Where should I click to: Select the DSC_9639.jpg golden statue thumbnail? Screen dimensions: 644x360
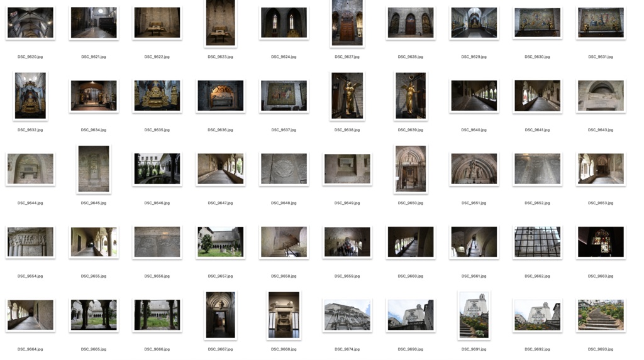coord(410,95)
